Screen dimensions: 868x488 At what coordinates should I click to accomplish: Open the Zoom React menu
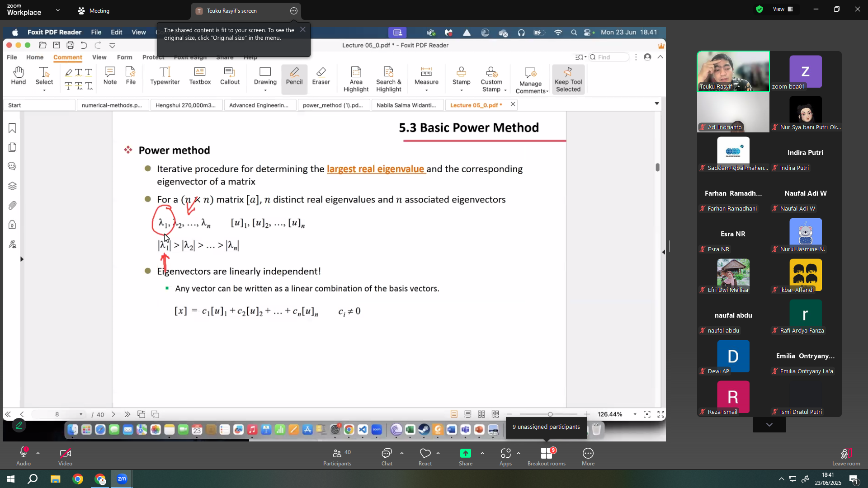click(425, 457)
